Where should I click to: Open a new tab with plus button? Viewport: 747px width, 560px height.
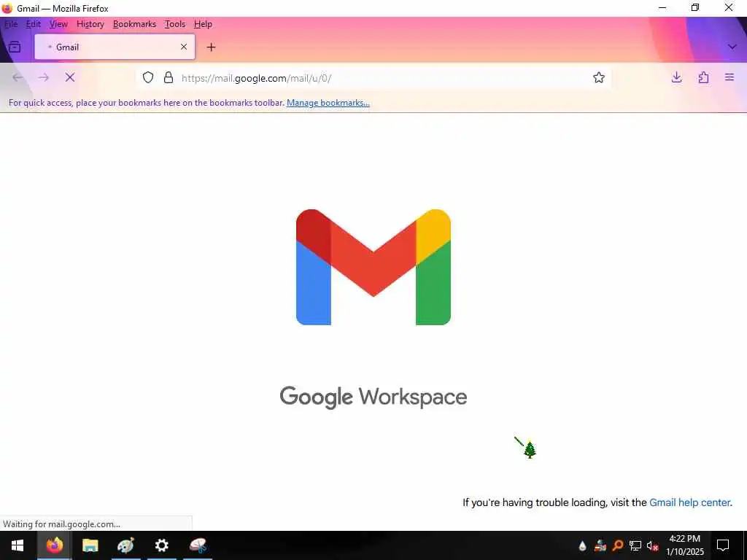pos(211,47)
